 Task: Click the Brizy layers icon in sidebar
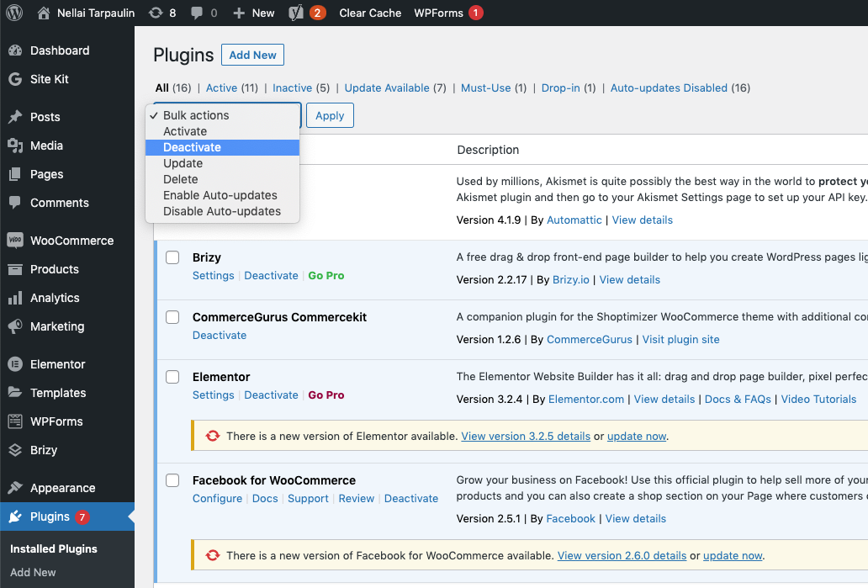click(x=15, y=450)
